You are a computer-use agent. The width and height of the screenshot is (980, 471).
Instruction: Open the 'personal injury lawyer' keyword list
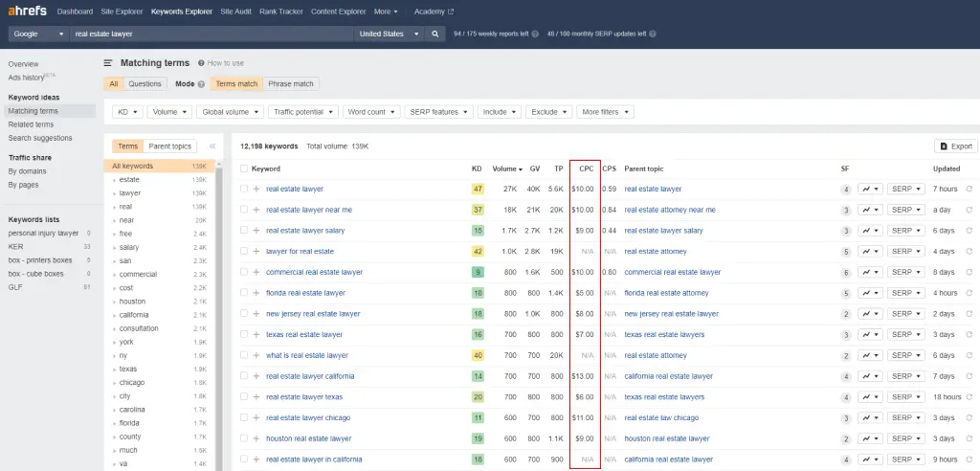tap(43, 234)
